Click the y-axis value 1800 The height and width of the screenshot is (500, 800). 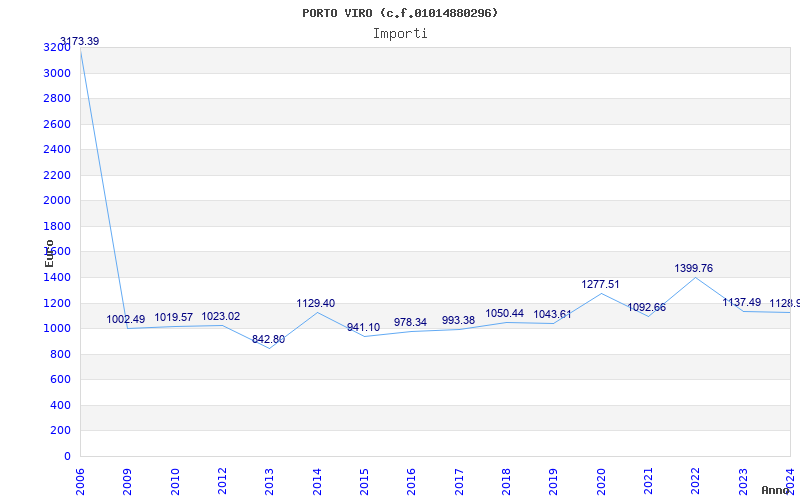[x=56, y=226]
